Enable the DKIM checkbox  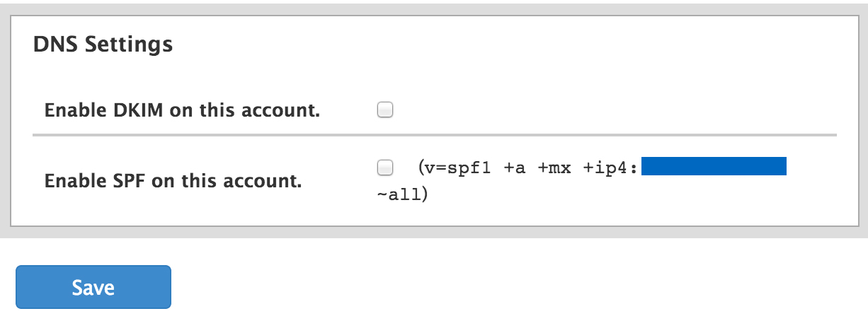385,110
